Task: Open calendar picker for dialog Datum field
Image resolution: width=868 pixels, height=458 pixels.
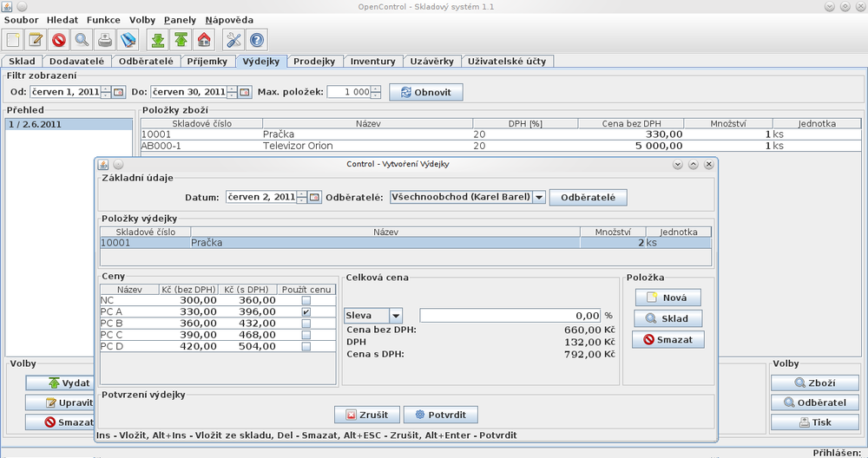Action: coord(314,197)
